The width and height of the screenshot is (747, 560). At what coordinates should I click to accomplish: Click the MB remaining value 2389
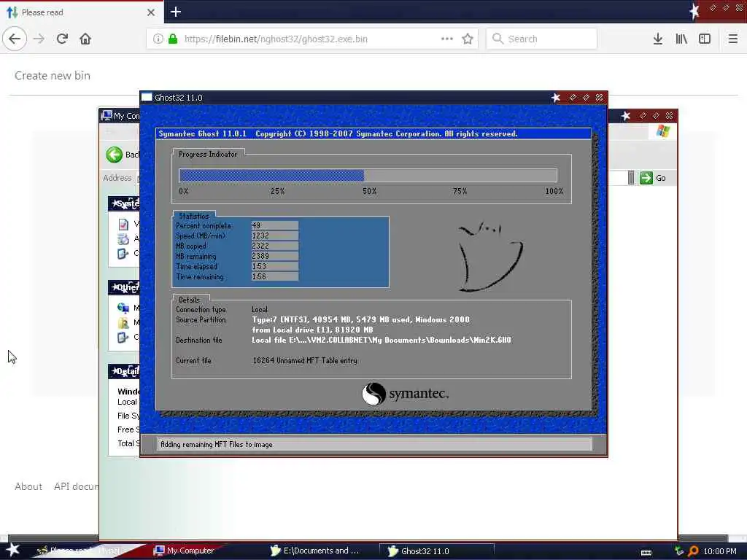[275, 256]
